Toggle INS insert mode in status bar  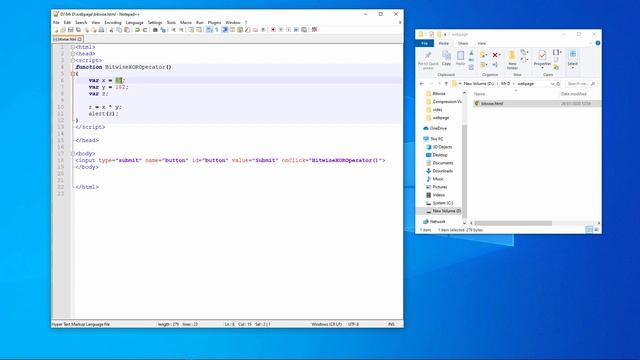[391, 324]
